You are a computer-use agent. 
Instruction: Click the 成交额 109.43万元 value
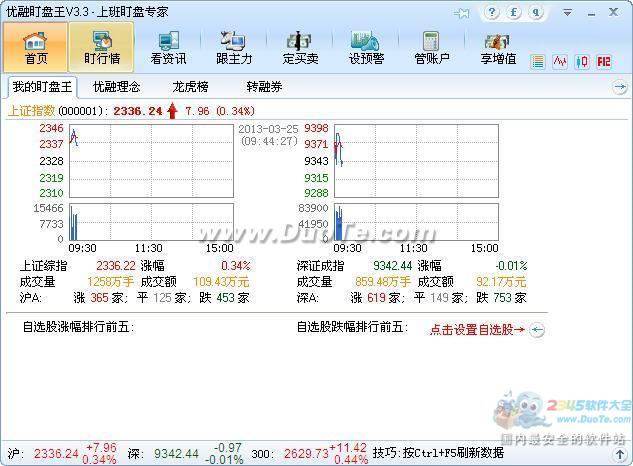(x=221, y=282)
